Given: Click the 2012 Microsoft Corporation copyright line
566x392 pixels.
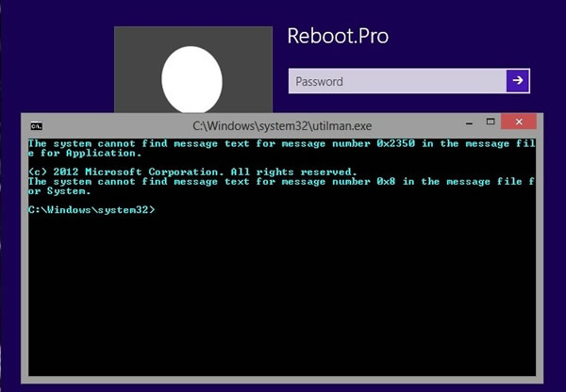Looking at the screenshot, I should tap(192, 171).
